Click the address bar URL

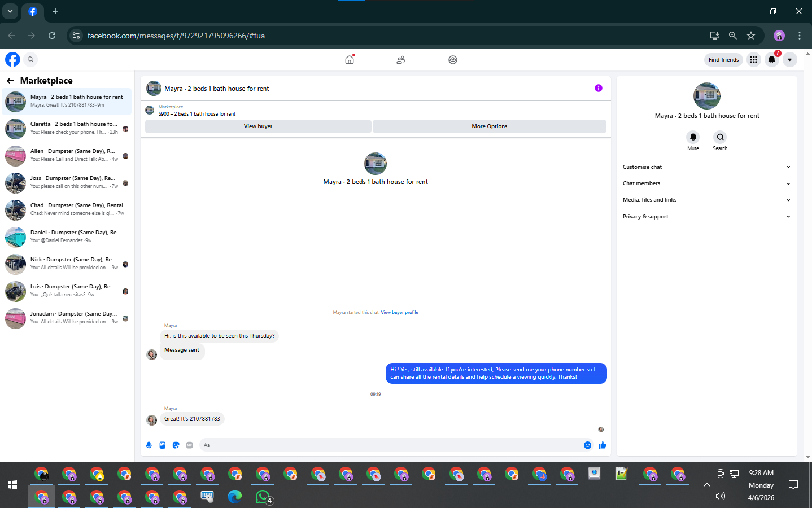pyautogui.click(x=176, y=36)
